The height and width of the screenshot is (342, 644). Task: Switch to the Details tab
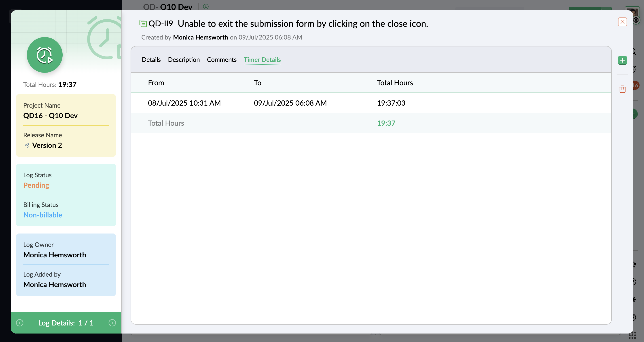pos(151,60)
